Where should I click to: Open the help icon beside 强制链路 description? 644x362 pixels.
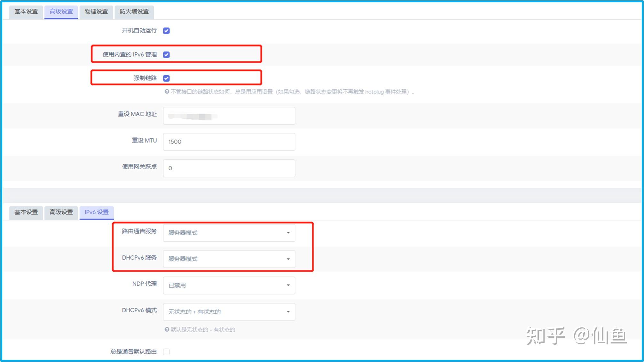tap(166, 92)
